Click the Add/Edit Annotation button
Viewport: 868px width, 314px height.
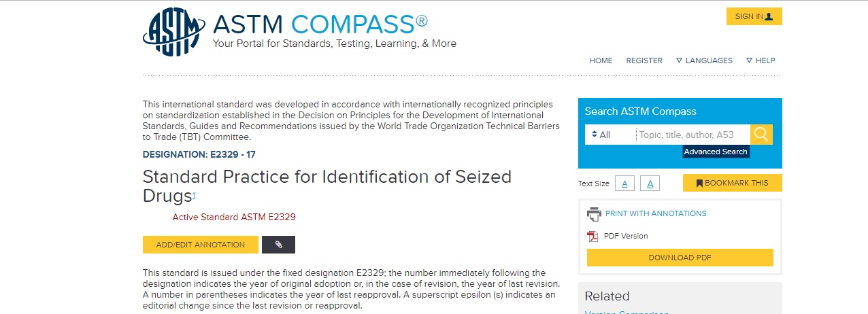pos(201,245)
